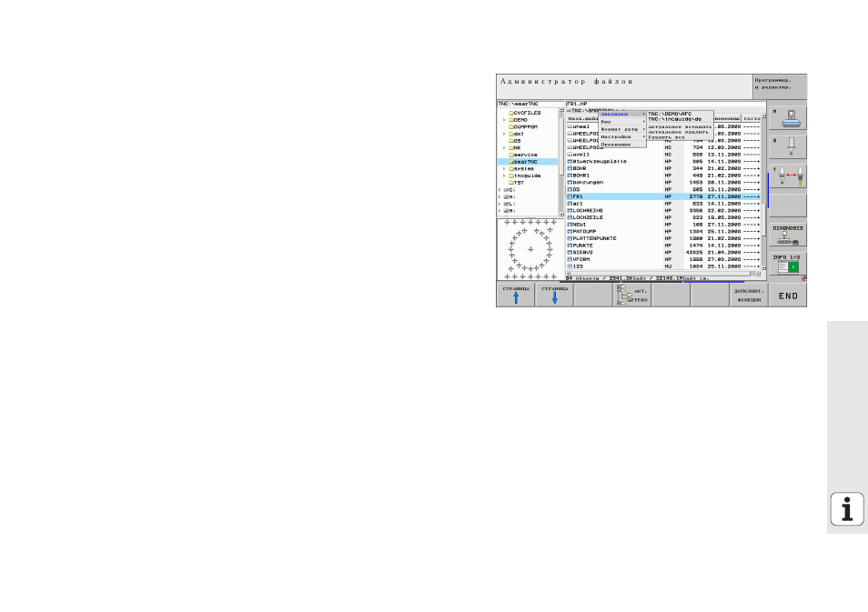Expand the tncguide folder node
The image size is (868, 612).
coord(504,176)
